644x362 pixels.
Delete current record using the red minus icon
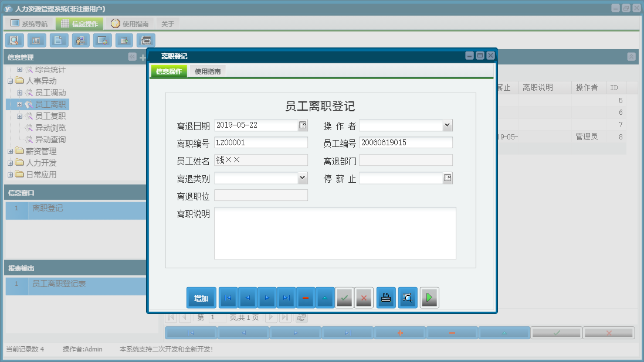306,297
